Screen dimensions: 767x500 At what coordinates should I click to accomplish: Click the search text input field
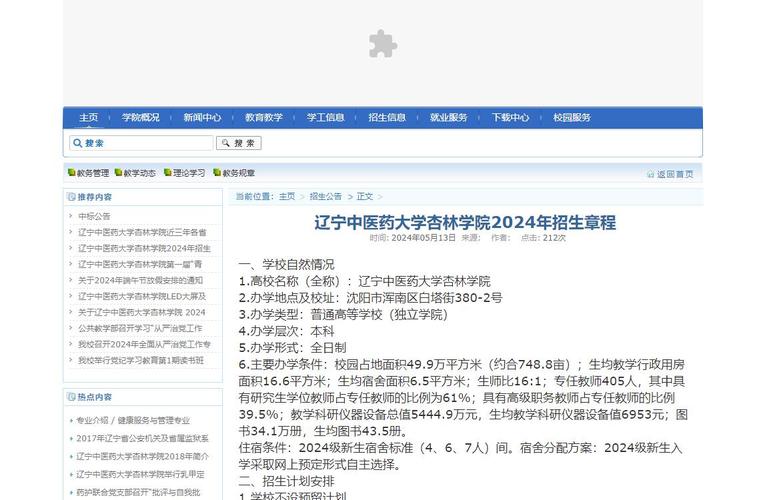[x=141, y=143]
